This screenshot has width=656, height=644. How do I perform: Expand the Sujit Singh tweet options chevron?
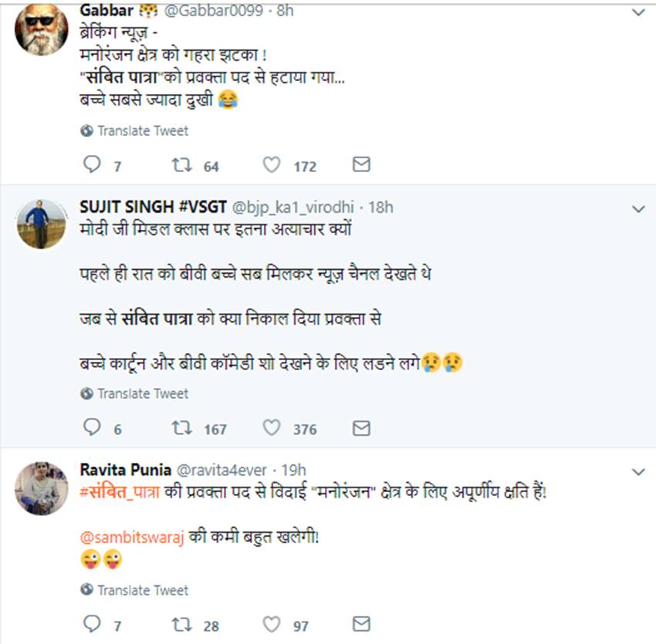(638, 208)
